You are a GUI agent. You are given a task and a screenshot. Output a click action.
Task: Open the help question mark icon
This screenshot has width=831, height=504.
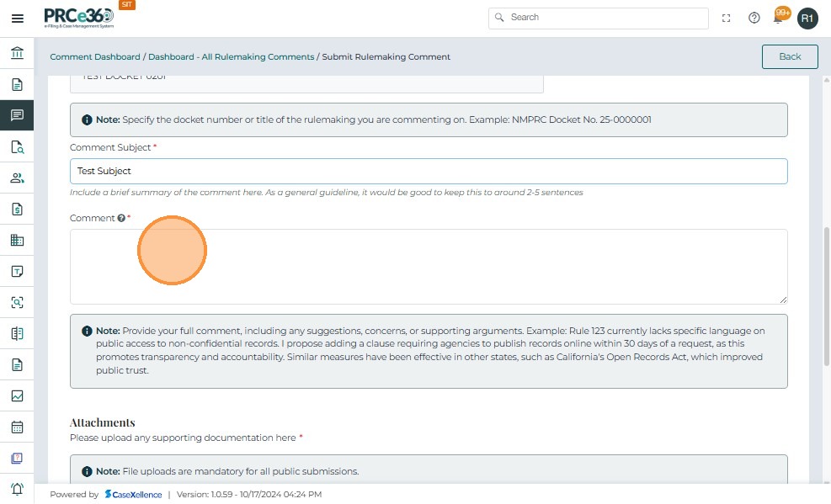tap(754, 18)
